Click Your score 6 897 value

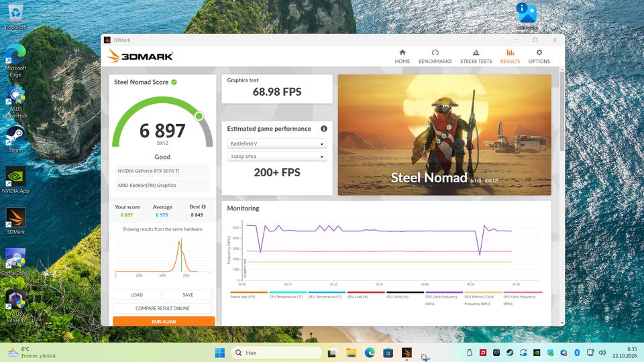click(127, 215)
